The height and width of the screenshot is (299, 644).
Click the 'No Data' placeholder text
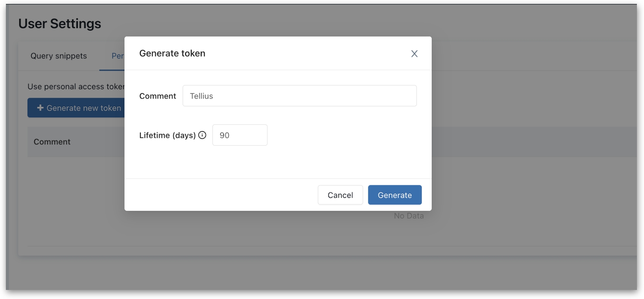[409, 216]
